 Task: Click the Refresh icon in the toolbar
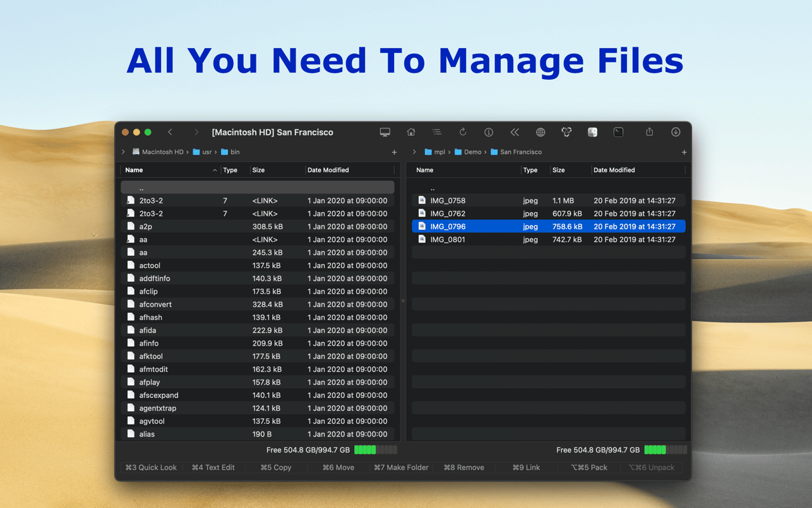coord(463,132)
